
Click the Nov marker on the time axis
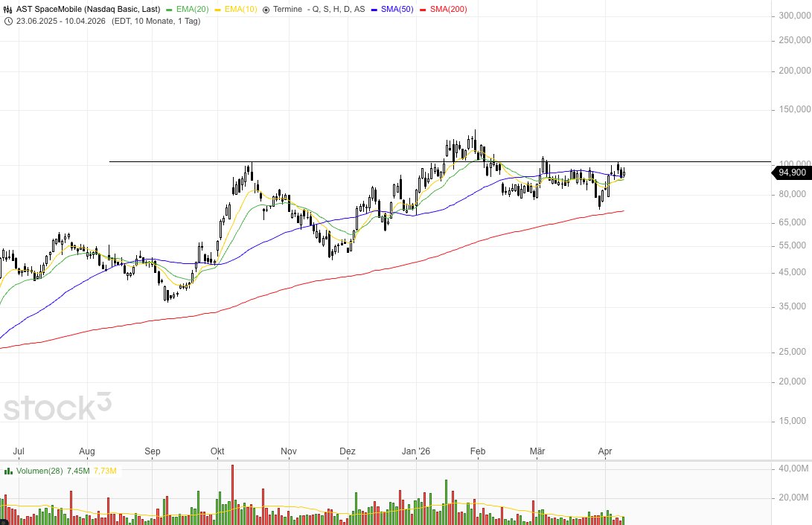[x=289, y=451]
